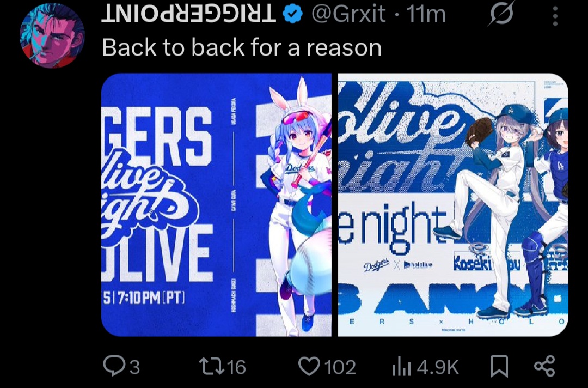Open the TRIGGERPOINT profile avatar
The width and height of the screenshot is (588, 388).
click(52, 36)
